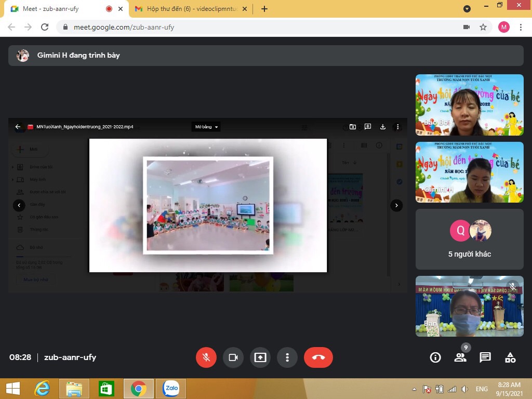Select Gimini H's video tile

(470, 172)
